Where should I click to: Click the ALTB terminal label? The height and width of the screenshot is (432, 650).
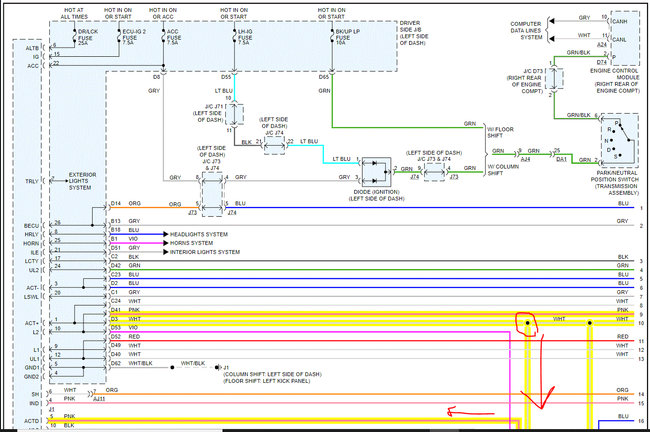tap(32, 48)
